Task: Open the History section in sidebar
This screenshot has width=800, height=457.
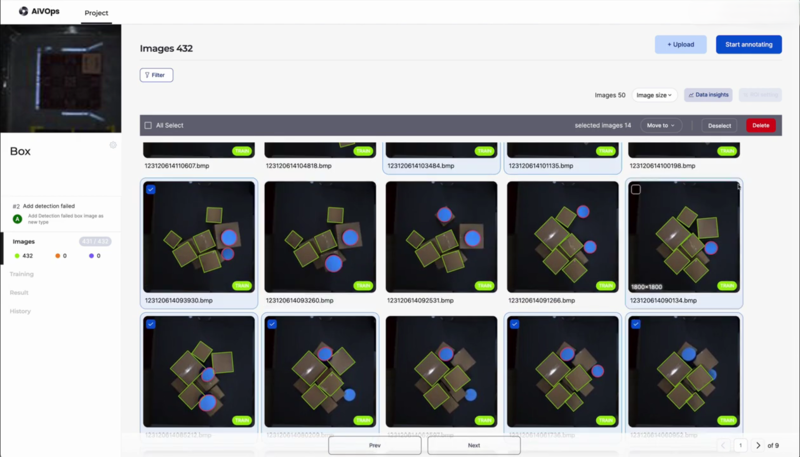Action: click(20, 311)
